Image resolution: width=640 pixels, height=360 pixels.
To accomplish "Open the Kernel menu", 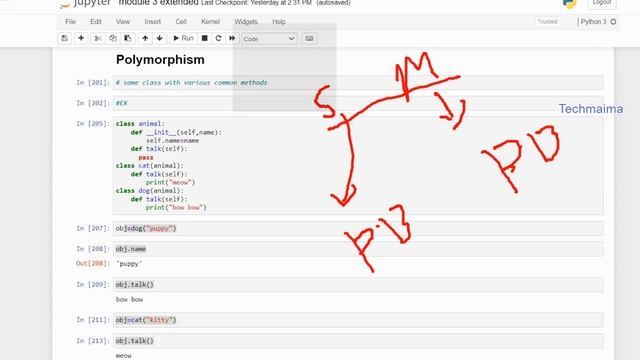I will (x=210, y=22).
